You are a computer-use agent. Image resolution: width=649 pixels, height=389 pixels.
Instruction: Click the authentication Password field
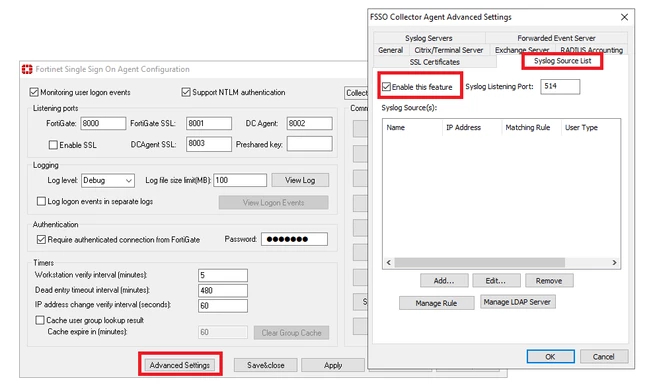point(294,239)
